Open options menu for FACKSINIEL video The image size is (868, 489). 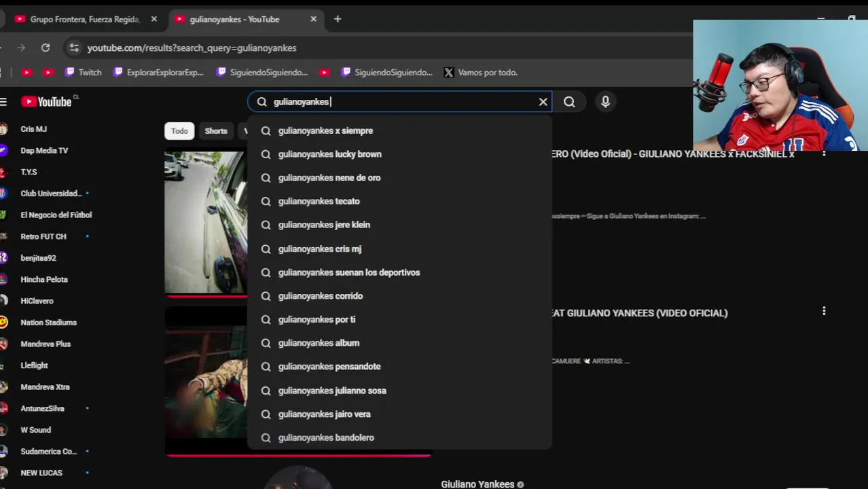click(824, 153)
